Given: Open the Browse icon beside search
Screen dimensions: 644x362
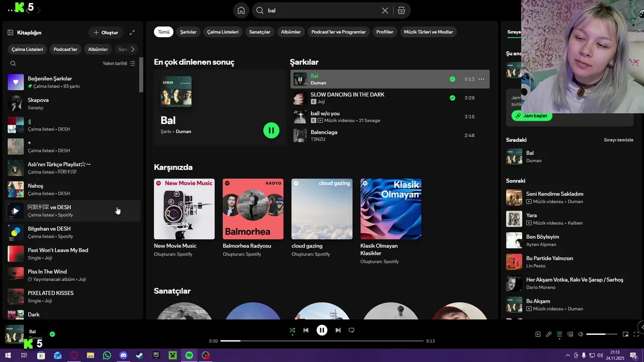Looking at the screenshot, I should tap(401, 11).
